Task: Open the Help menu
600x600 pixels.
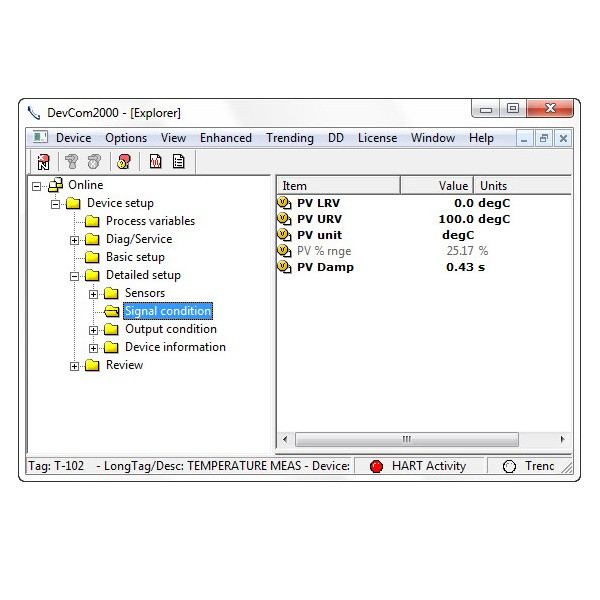Action: pos(481,138)
